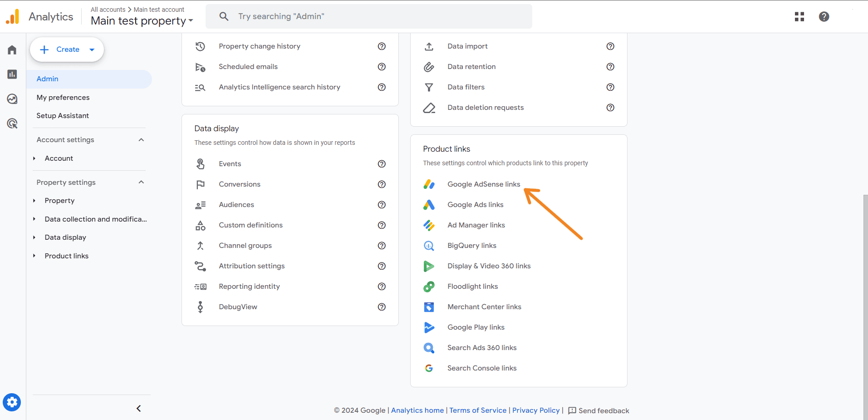Expand the Property tree item
The image size is (868, 420).
pyautogui.click(x=34, y=201)
